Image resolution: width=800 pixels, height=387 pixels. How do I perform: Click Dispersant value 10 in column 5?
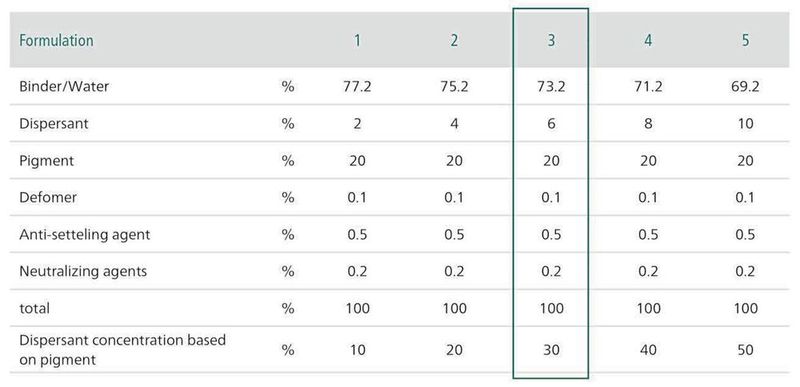[745, 123]
